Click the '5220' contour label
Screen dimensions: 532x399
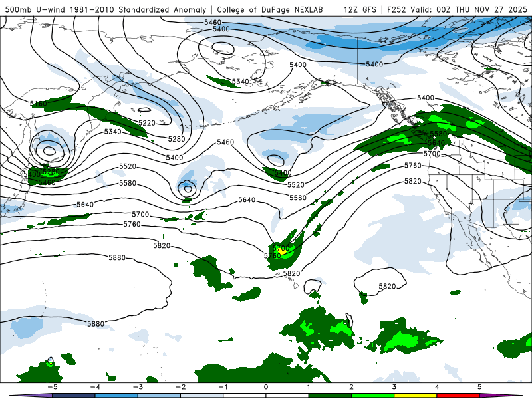[146, 123]
